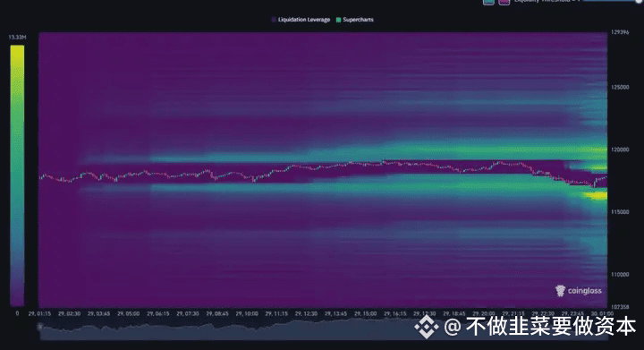The image size is (644, 350).
Task: Click the purple Liquidation Leverage legend marker
Action: 274,20
